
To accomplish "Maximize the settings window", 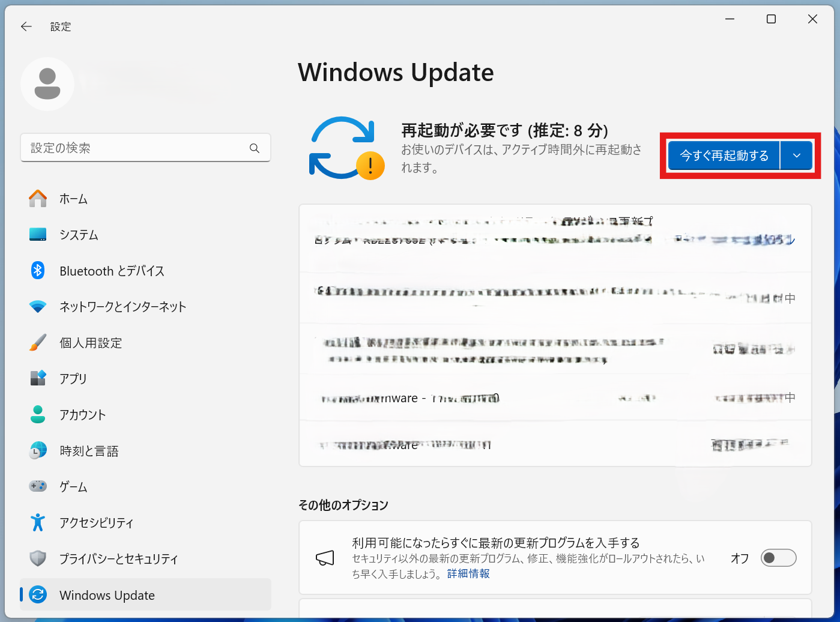I will 772,19.
